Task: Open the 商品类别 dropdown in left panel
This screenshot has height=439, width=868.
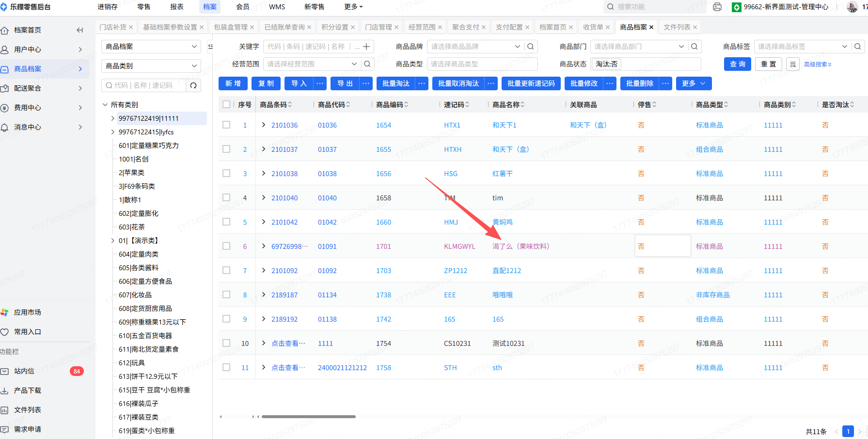Action: (151, 66)
